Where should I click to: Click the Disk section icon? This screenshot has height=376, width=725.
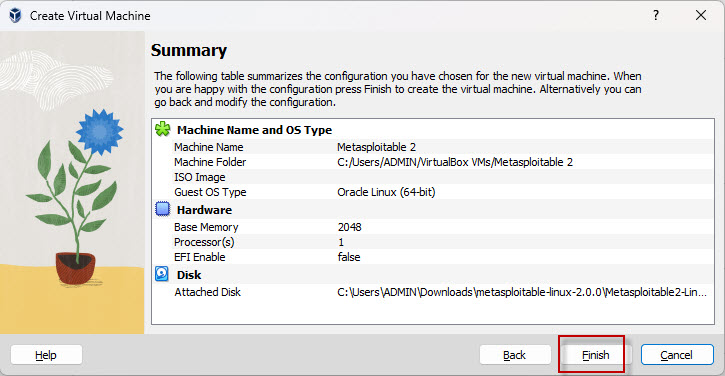(x=162, y=274)
